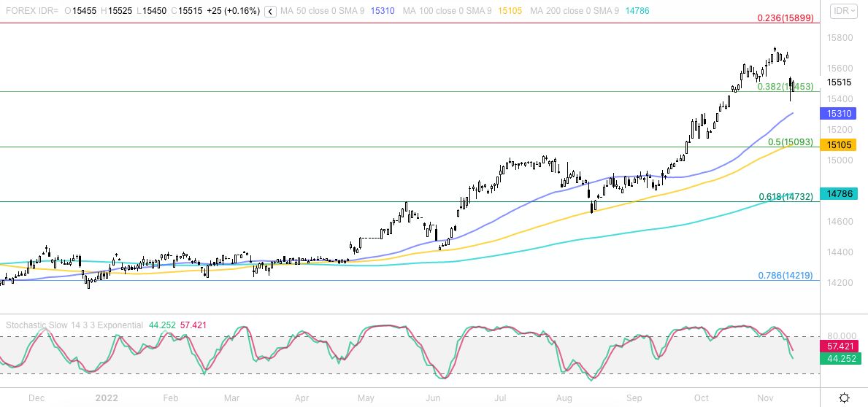Image resolution: width=868 pixels, height=407 pixels.
Task: Click the MA 100 close indicator label
Action: point(448,11)
